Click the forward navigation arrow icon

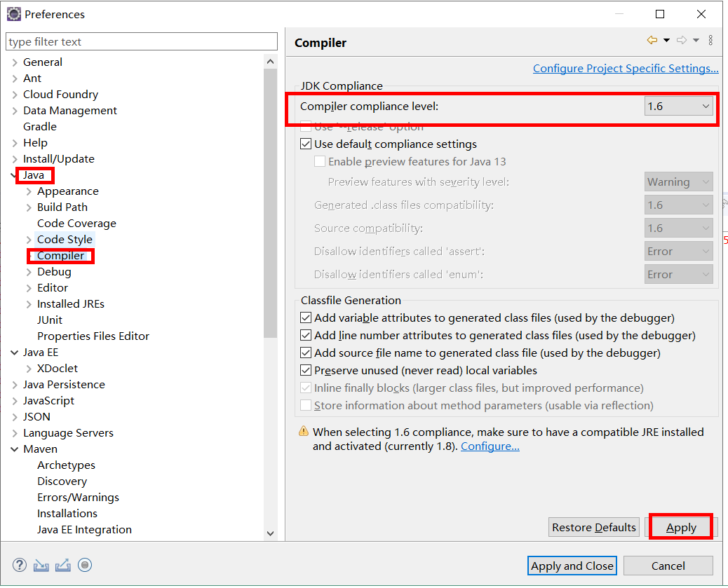(x=682, y=41)
